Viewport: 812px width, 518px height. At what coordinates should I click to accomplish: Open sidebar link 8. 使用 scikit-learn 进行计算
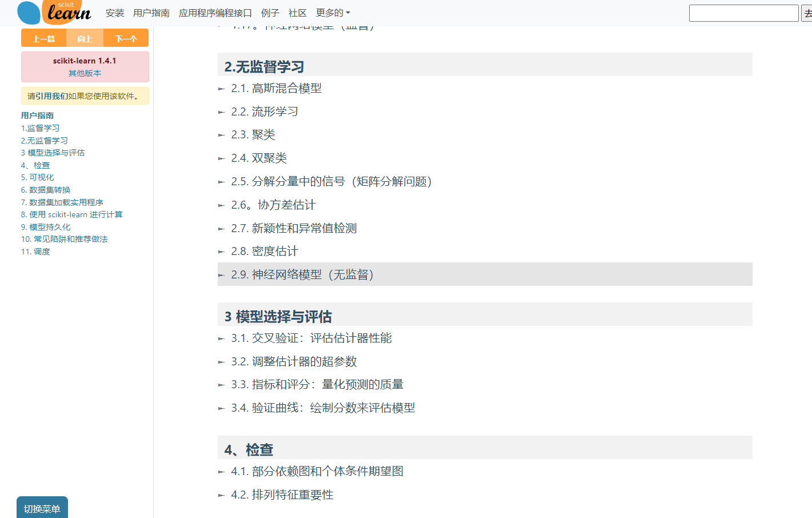[72, 214]
